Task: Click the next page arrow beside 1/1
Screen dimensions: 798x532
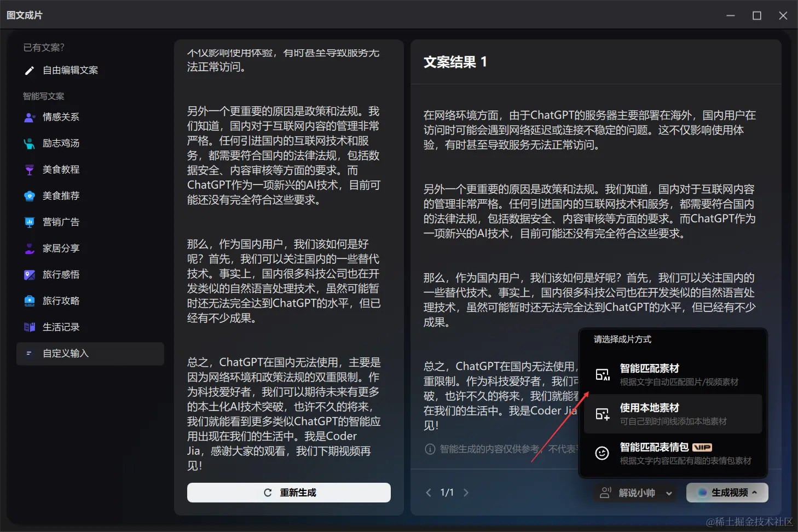Action: click(466, 492)
